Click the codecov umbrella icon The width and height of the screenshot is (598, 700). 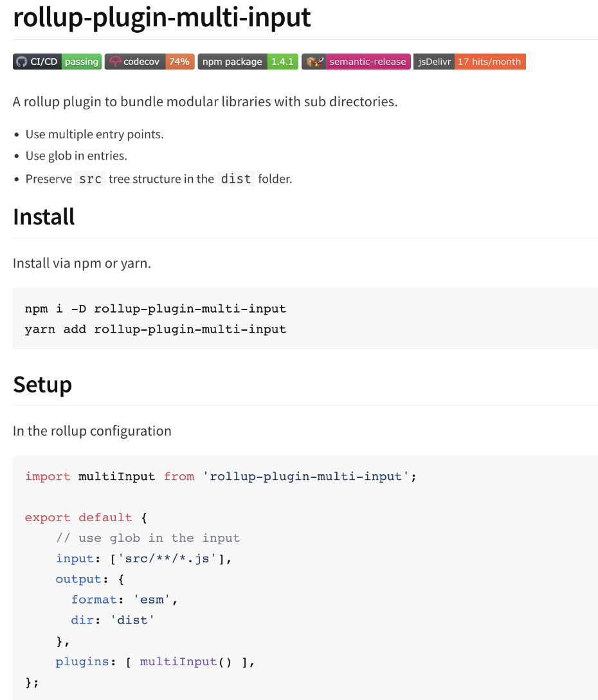tap(115, 62)
